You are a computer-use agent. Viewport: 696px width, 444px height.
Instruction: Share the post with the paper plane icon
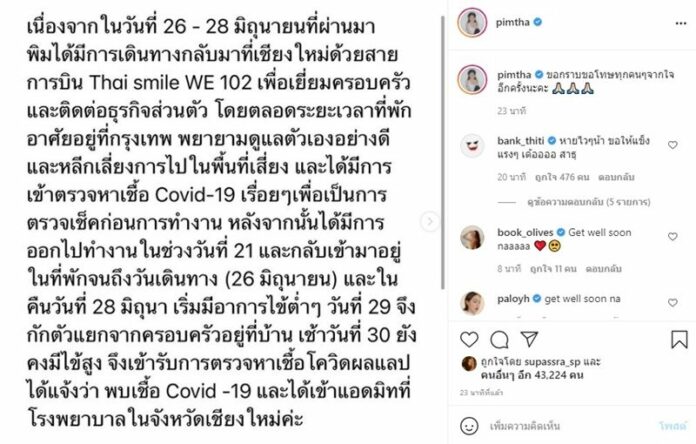pyautogui.click(x=529, y=339)
